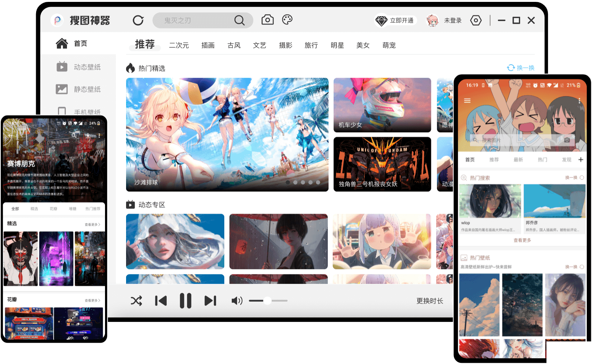Skip to the next wallpaper
Image resolution: width=592 pixels, height=364 pixels.
tap(210, 301)
